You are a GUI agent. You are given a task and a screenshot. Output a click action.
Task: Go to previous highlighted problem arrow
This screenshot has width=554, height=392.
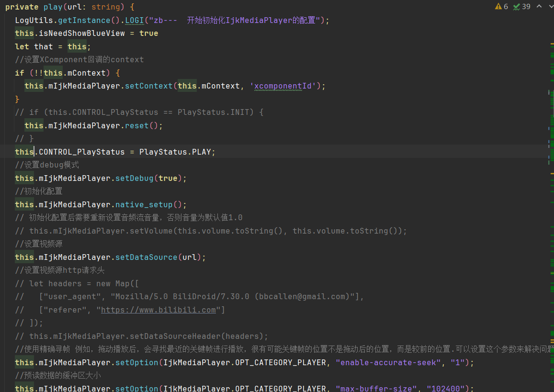point(539,7)
